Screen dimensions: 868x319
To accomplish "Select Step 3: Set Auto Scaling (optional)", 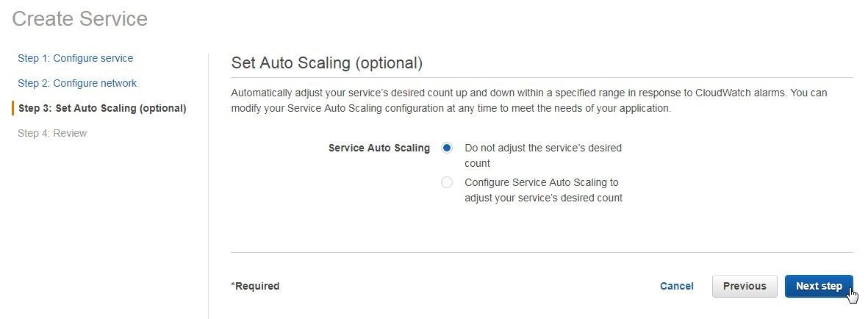I will (x=102, y=108).
